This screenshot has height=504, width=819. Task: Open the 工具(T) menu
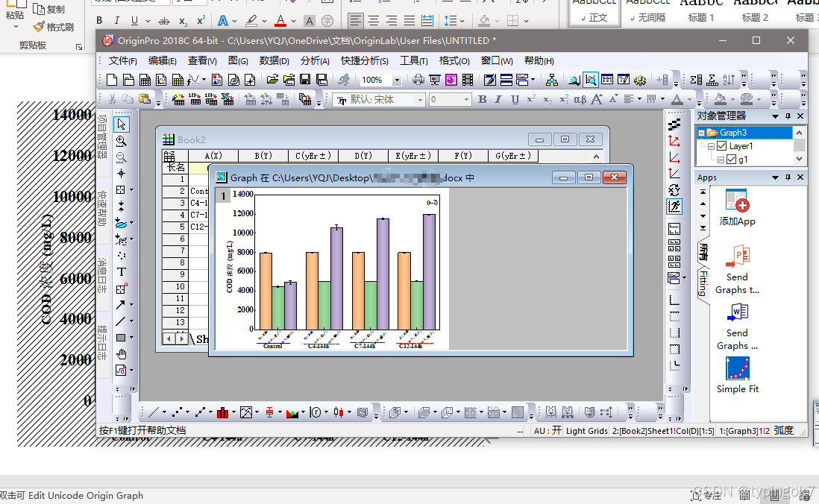point(414,60)
